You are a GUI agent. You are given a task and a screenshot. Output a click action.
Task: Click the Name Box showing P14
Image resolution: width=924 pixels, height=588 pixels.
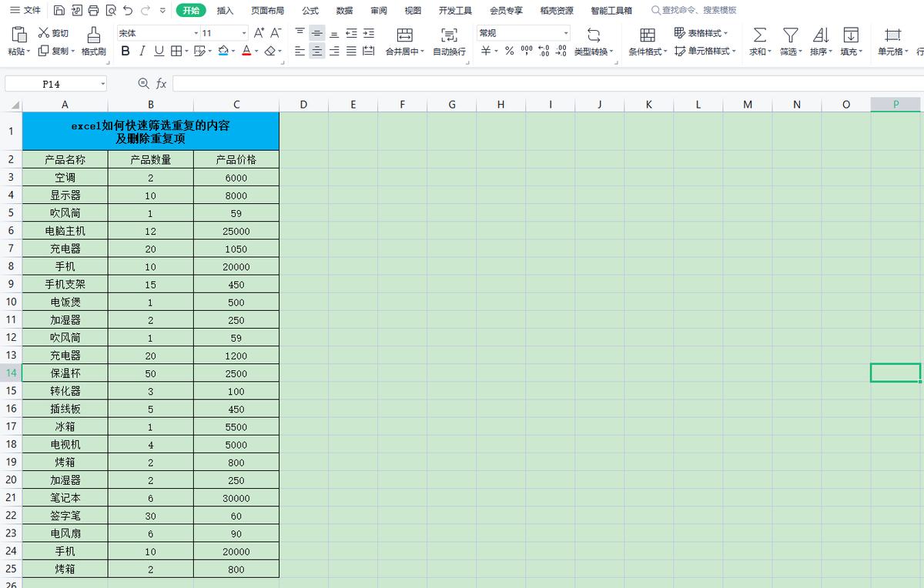pyautogui.click(x=55, y=84)
